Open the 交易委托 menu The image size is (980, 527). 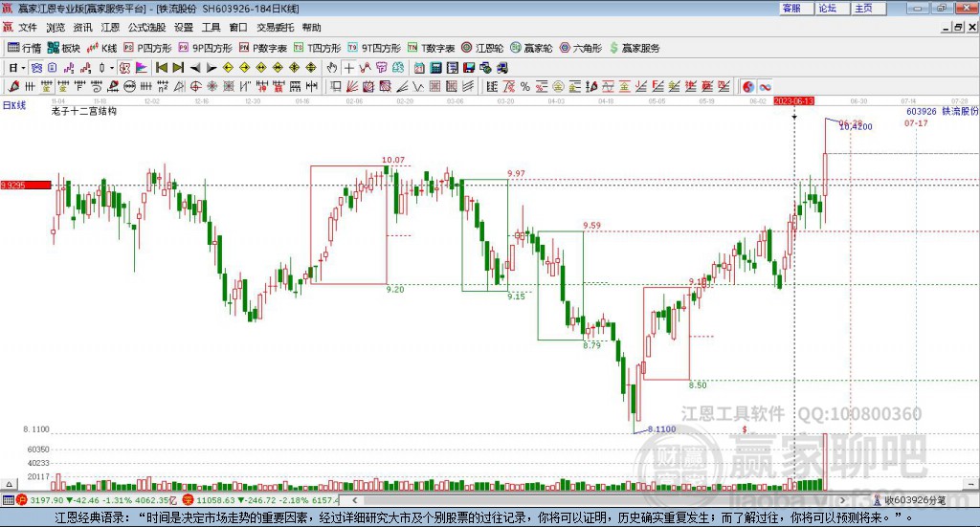tap(275, 28)
